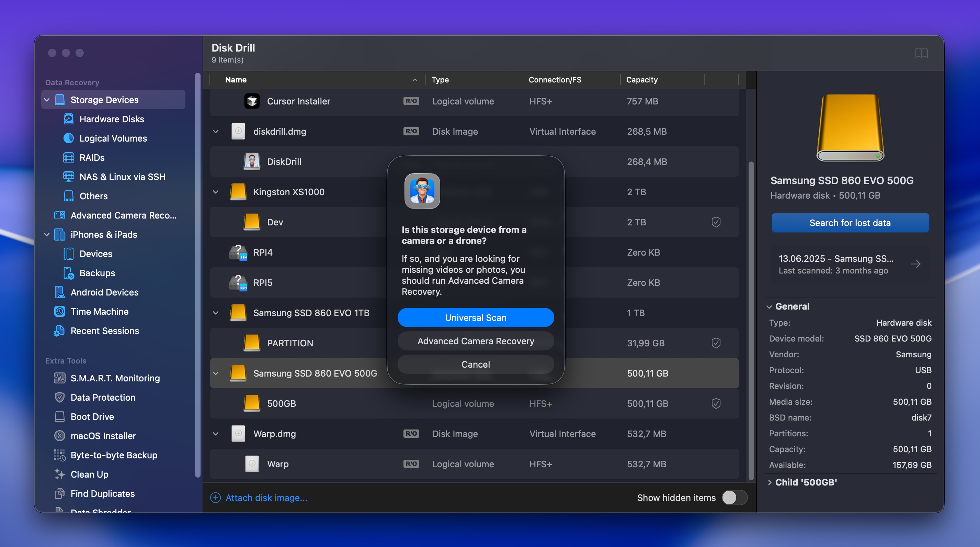Click the book help icon top-right
980x547 pixels.
point(921,53)
